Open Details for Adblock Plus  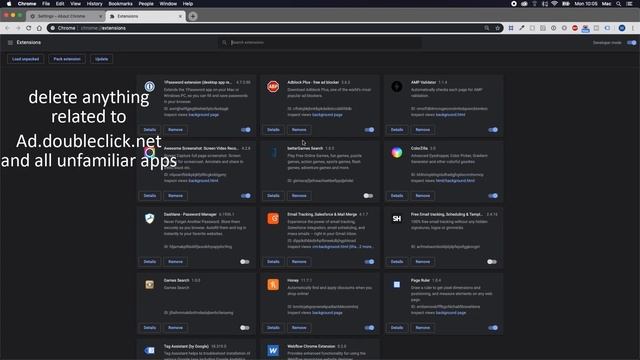tap(273, 130)
